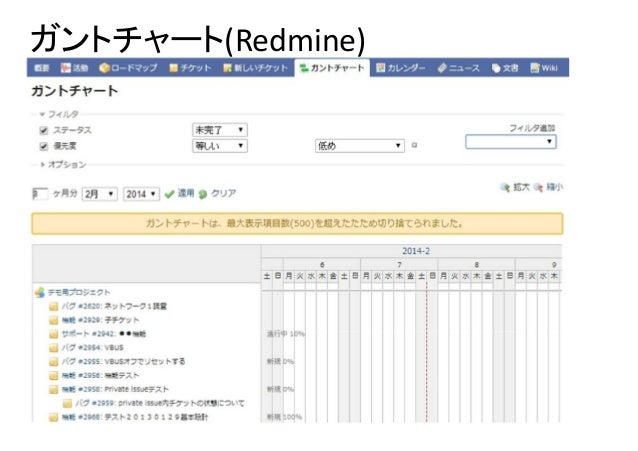Screen dimensions: 638x451
Task: Toggle multi-select beside the 低め dropdown
Action: tap(414, 145)
